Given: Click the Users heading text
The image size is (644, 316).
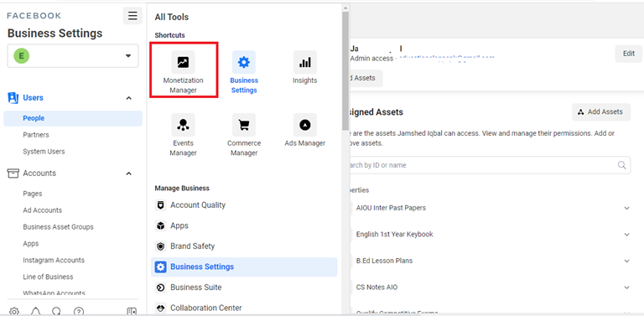Looking at the screenshot, I should pyautogui.click(x=33, y=98).
